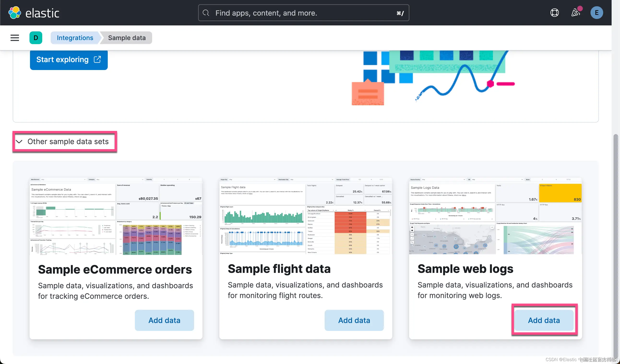
Task: Go to Integrations breadcrumb
Action: [x=75, y=38]
